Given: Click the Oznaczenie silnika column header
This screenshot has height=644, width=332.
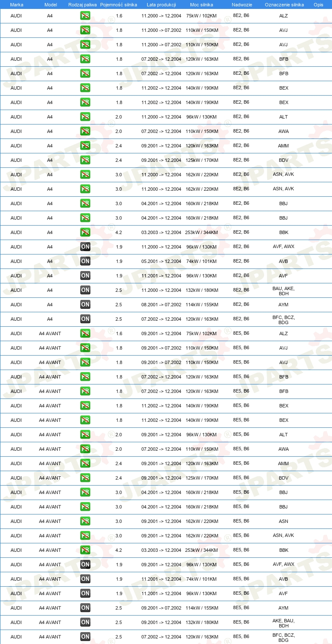Looking at the screenshot, I should point(284,5).
